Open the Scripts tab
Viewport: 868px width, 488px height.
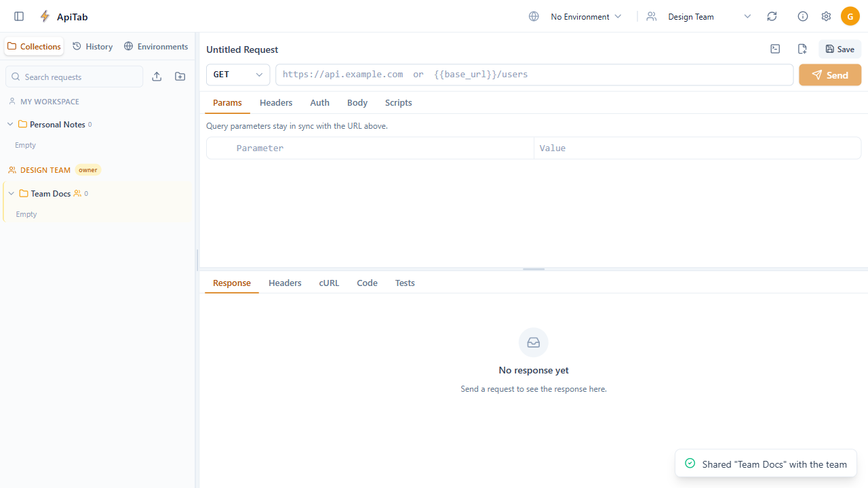[398, 102]
